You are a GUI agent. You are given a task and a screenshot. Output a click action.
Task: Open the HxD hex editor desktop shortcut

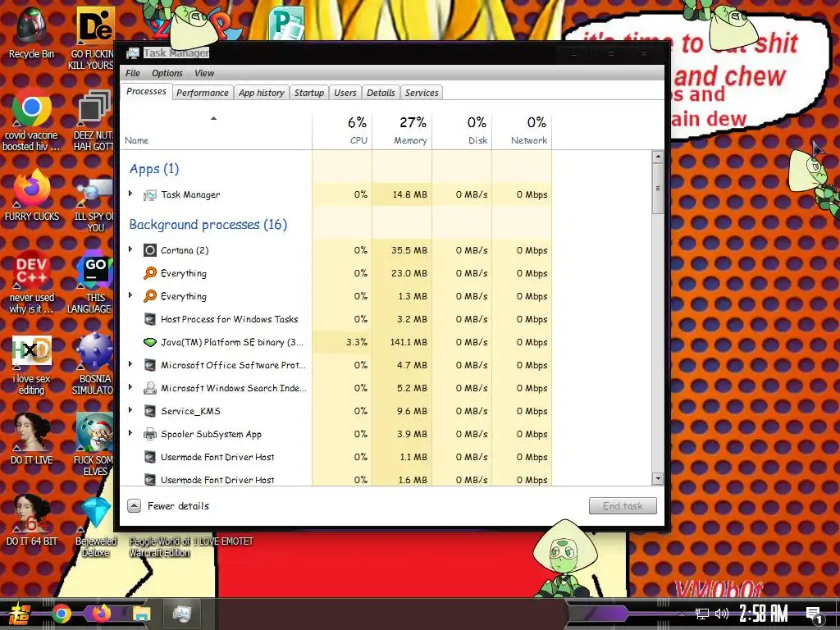point(31,365)
